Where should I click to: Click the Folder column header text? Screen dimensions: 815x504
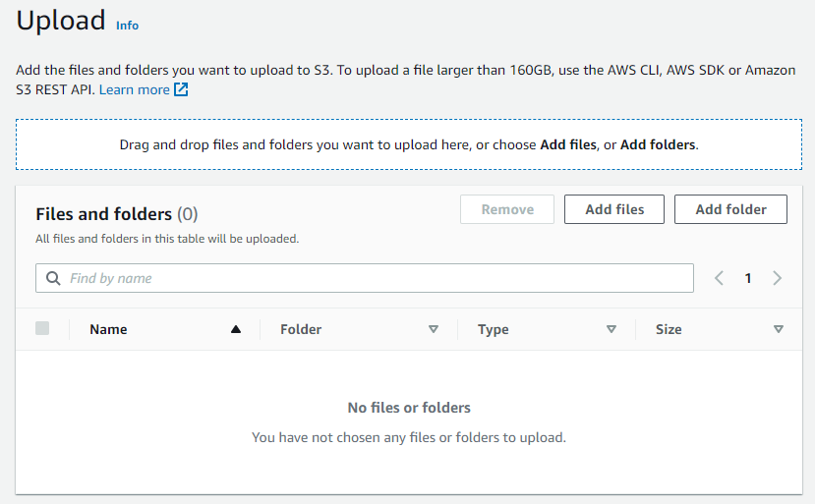click(301, 329)
